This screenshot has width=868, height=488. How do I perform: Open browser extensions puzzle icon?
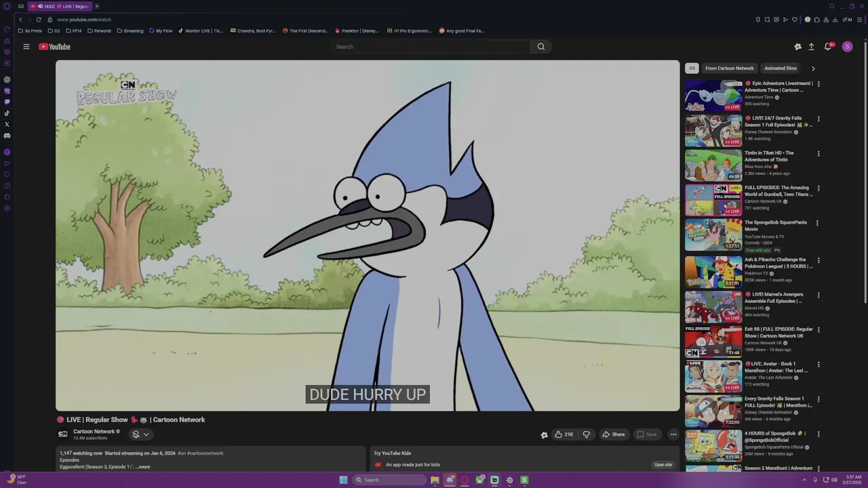(816, 20)
